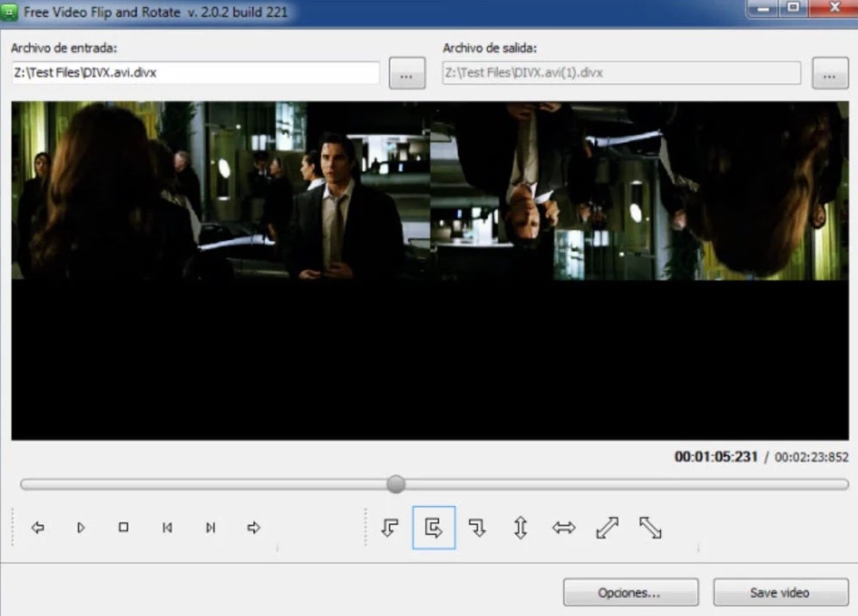The width and height of the screenshot is (858, 616).
Task: Flip video vertically with up-down arrow
Action: pyautogui.click(x=520, y=527)
